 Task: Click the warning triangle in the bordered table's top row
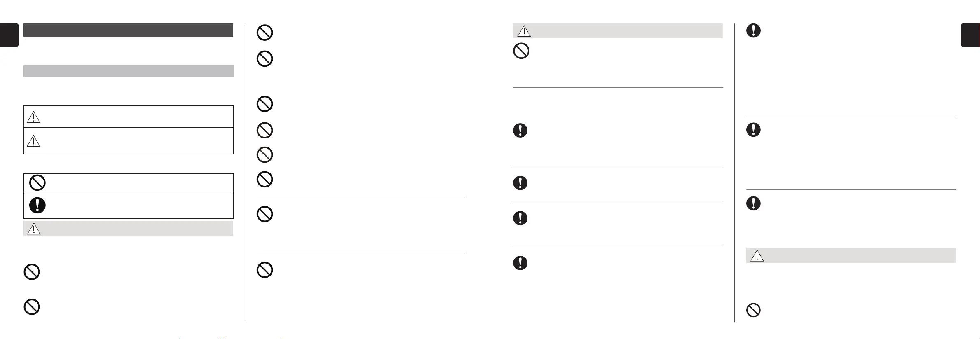(x=33, y=117)
